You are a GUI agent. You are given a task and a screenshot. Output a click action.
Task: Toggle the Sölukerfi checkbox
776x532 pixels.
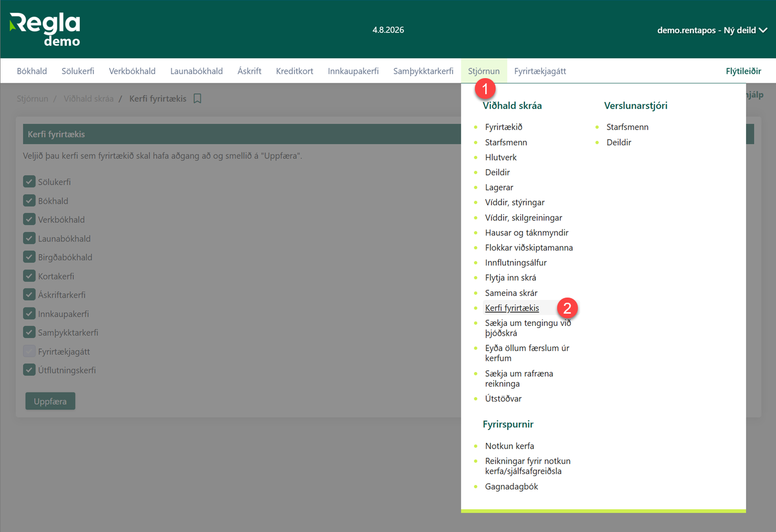pyautogui.click(x=29, y=182)
